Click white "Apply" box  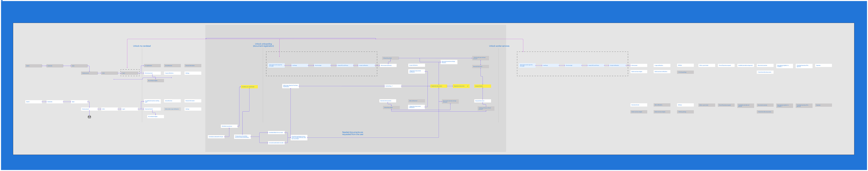[x=79, y=102]
